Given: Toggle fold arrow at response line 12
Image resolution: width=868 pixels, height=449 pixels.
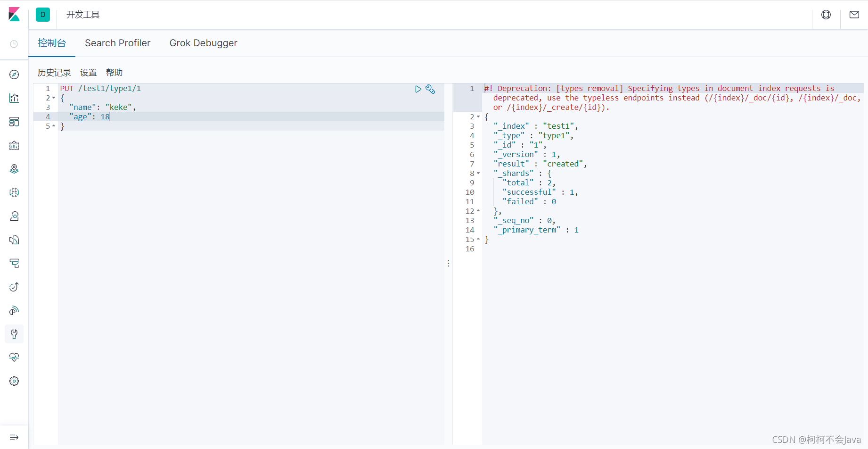Looking at the screenshot, I should (478, 211).
